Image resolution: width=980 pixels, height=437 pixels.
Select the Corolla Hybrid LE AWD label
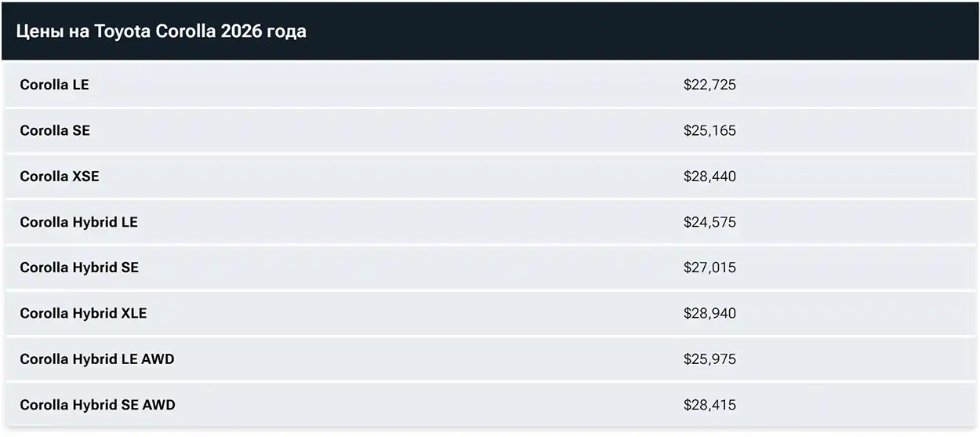pos(97,359)
